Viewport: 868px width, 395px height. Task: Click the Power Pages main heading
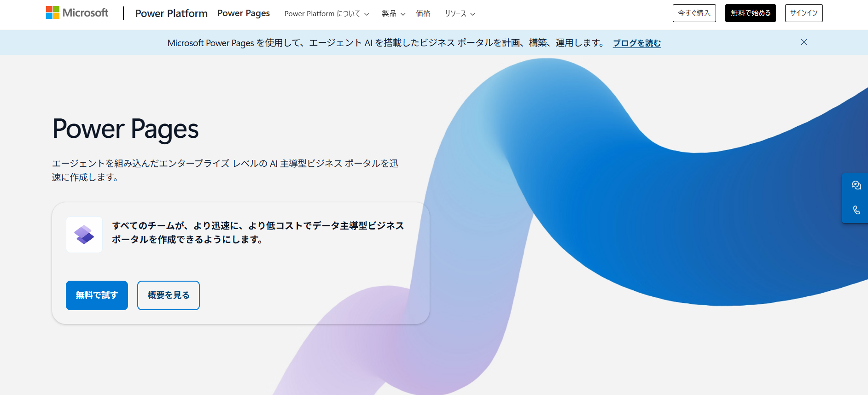pyautogui.click(x=126, y=129)
